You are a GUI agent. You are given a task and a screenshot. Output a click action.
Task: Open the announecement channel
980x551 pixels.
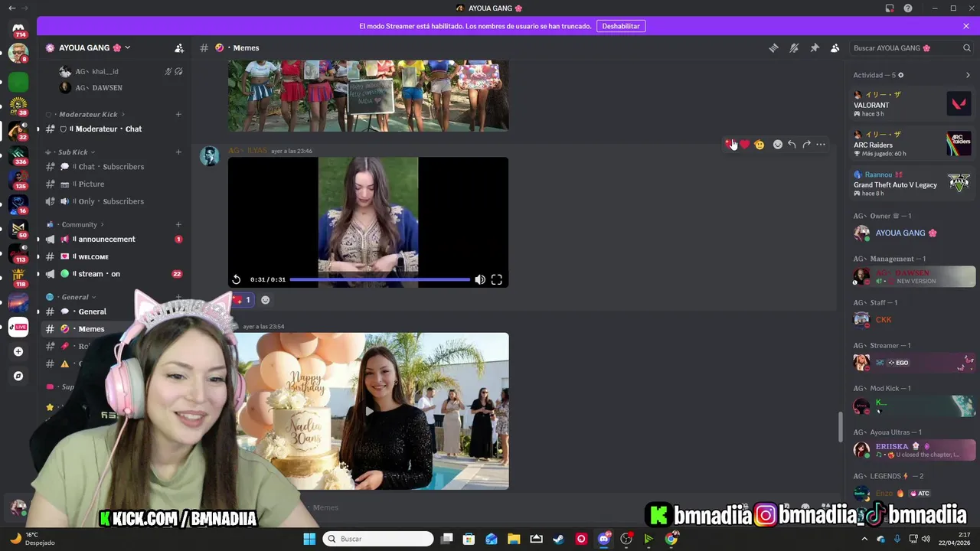pyautogui.click(x=114, y=239)
